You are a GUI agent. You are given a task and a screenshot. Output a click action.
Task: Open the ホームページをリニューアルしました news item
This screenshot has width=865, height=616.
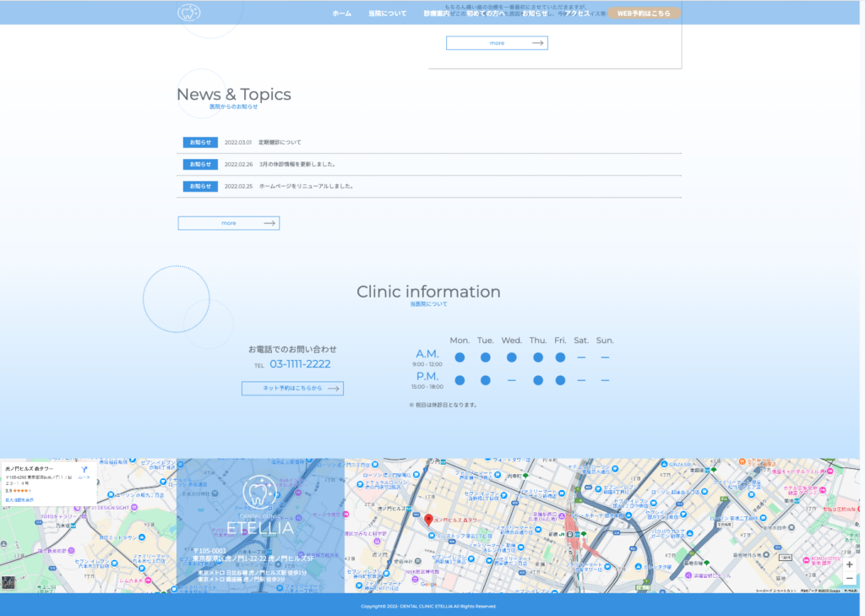(306, 186)
